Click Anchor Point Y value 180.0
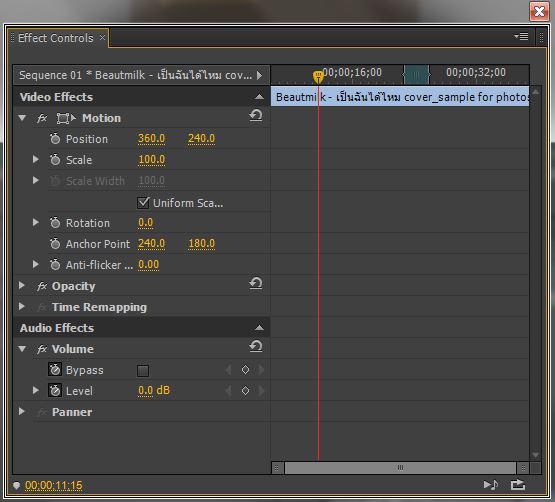555x502 pixels. pos(201,243)
